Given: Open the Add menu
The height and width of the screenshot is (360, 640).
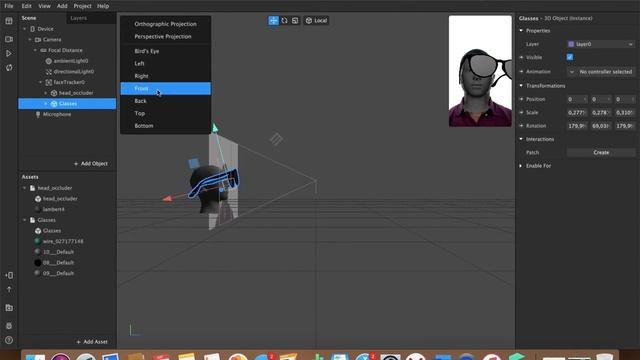Looking at the screenshot, I should 62,6.
